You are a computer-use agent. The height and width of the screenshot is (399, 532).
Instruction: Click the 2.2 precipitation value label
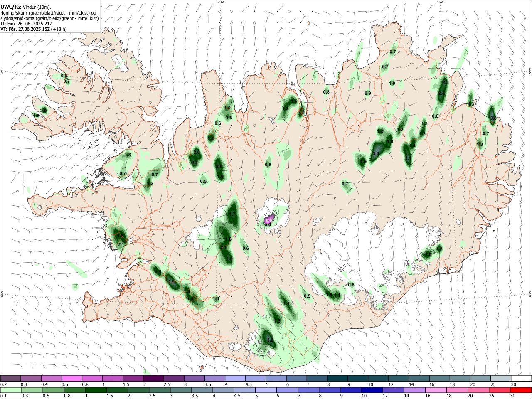point(194,163)
